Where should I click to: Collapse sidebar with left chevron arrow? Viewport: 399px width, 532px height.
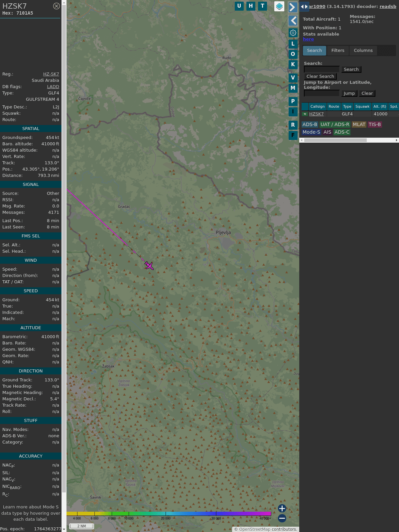click(x=293, y=21)
